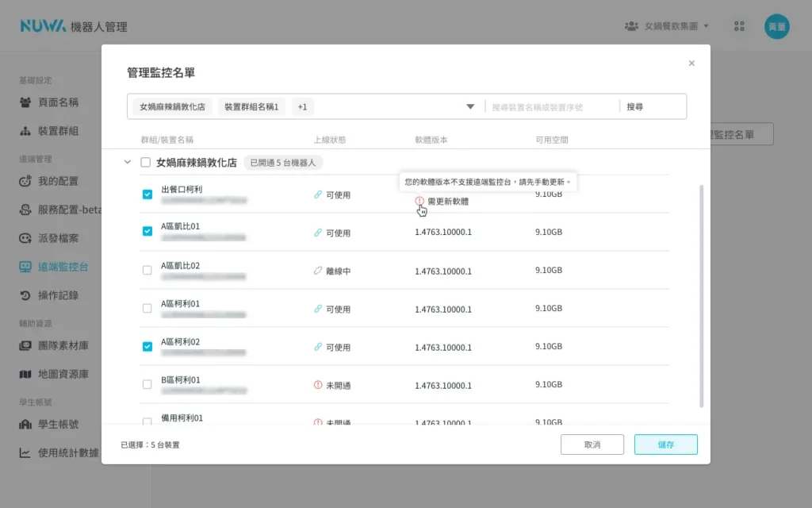Click the 已開通 5 台機器人 badge
Viewport: 812px width, 508px height.
pos(283,162)
